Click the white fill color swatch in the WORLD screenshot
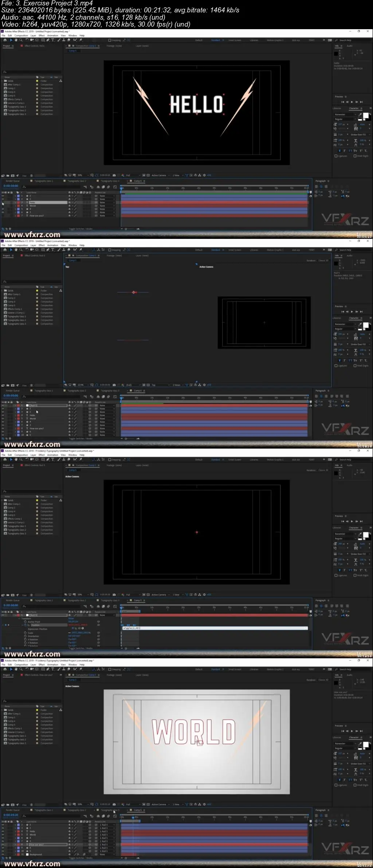 (x=366, y=744)
